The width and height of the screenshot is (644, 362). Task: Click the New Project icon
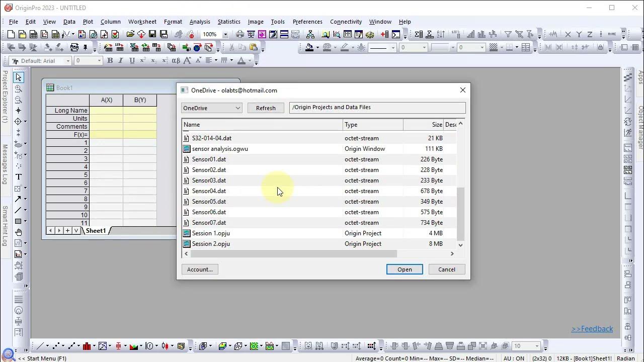click(x=11, y=35)
